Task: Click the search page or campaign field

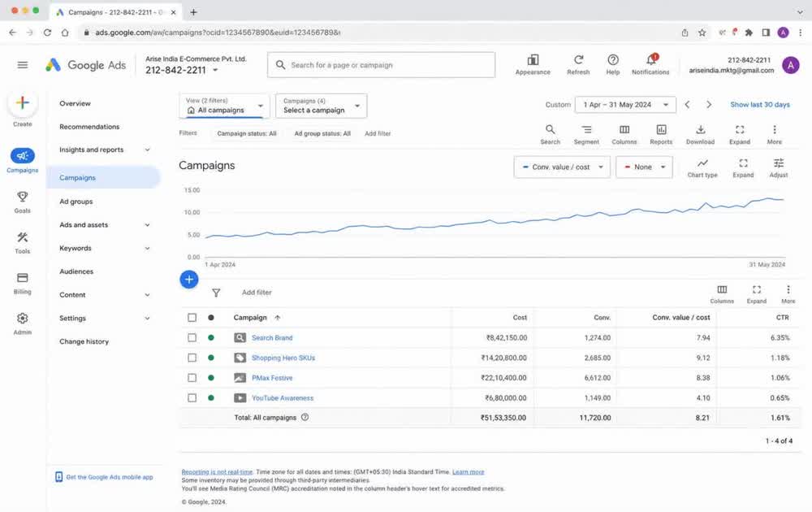Action: click(381, 65)
